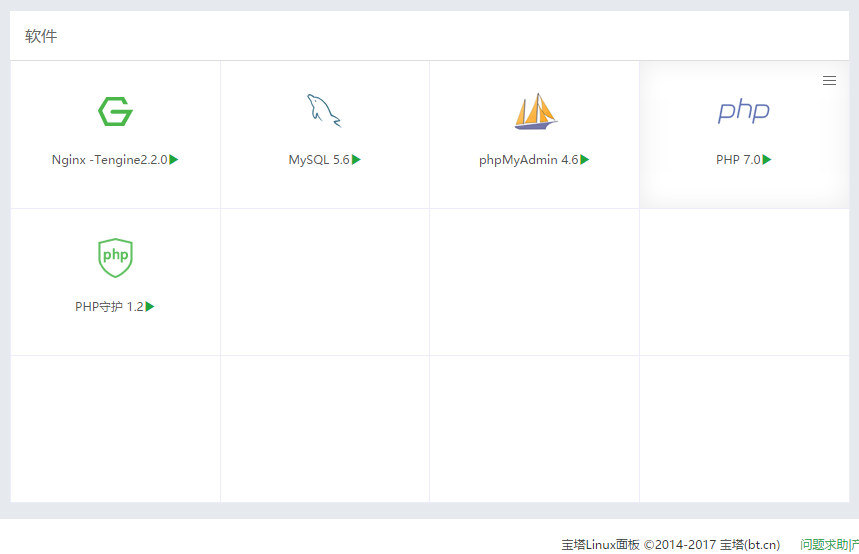Click the PHP守护 shield icon
Viewport: 859px width, 554px height.
115,258
